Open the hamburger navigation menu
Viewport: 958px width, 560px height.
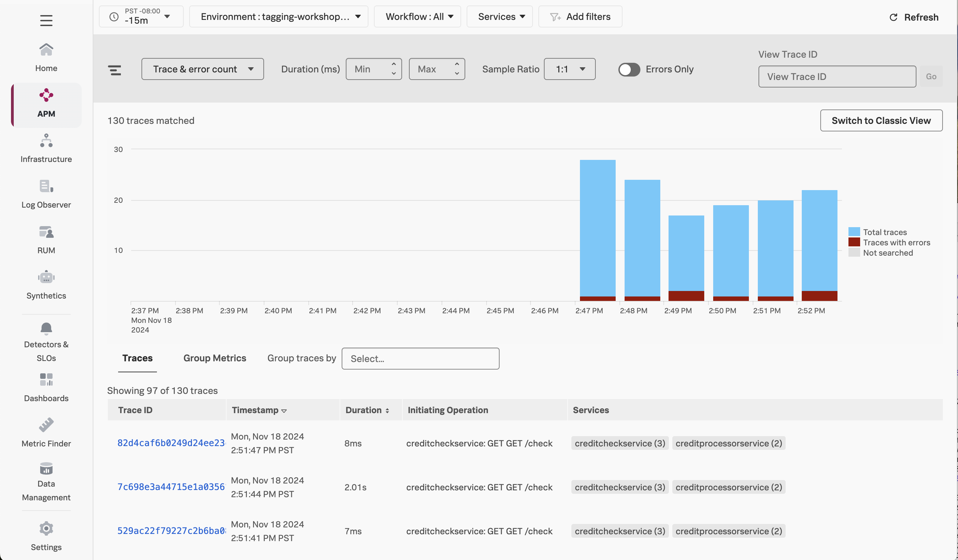(x=46, y=20)
